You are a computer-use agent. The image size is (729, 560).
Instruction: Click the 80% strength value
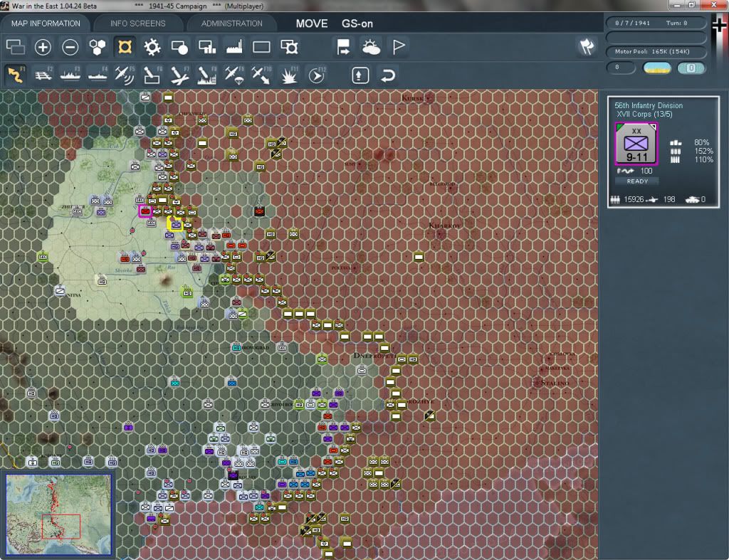click(701, 142)
